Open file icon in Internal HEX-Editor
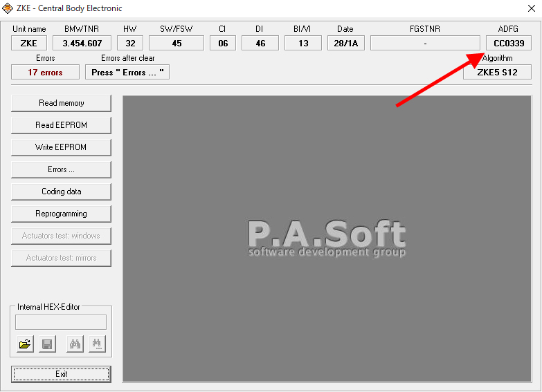The image size is (542, 392). click(25, 344)
